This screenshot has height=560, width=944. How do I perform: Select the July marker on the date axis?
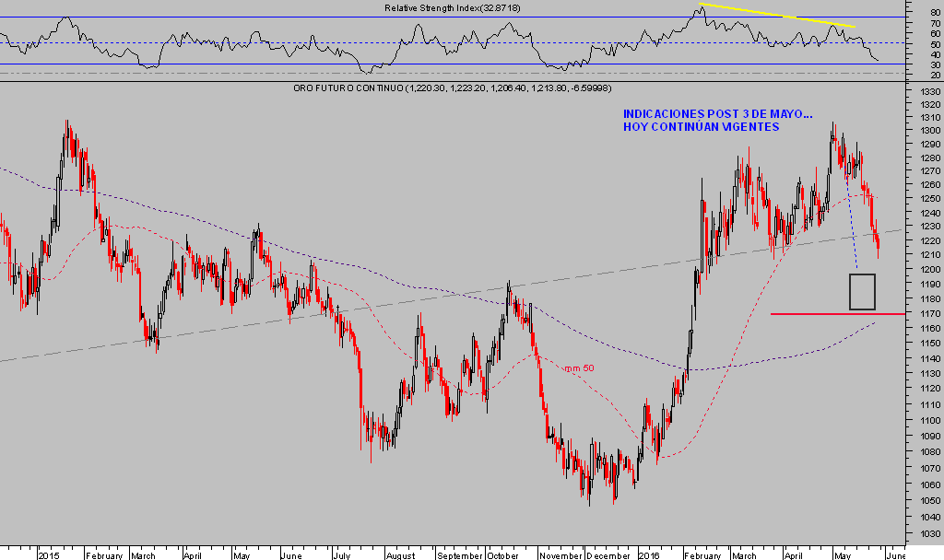[x=341, y=555]
